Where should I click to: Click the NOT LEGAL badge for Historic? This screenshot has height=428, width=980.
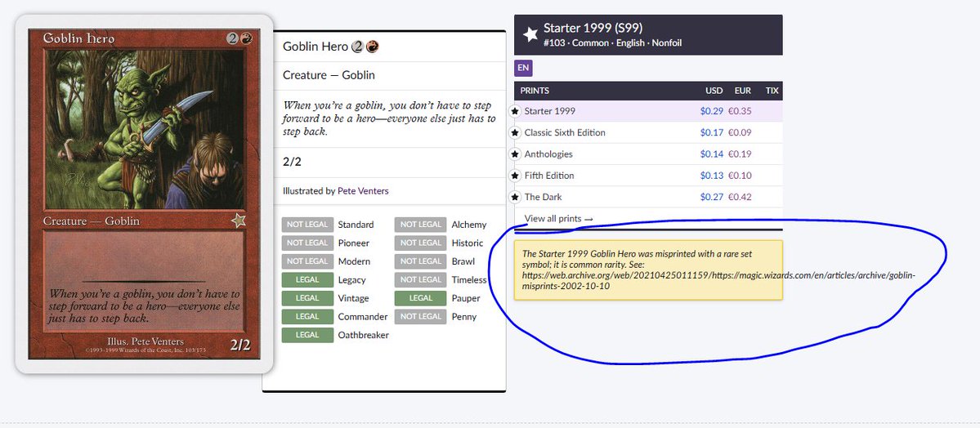[x=421, y=243]
